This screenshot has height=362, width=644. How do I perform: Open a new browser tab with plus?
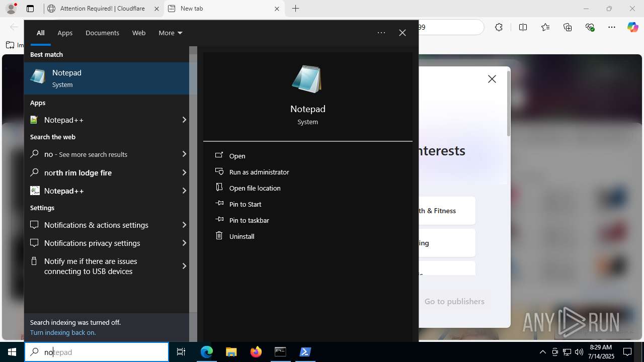(x=295, y=9)
